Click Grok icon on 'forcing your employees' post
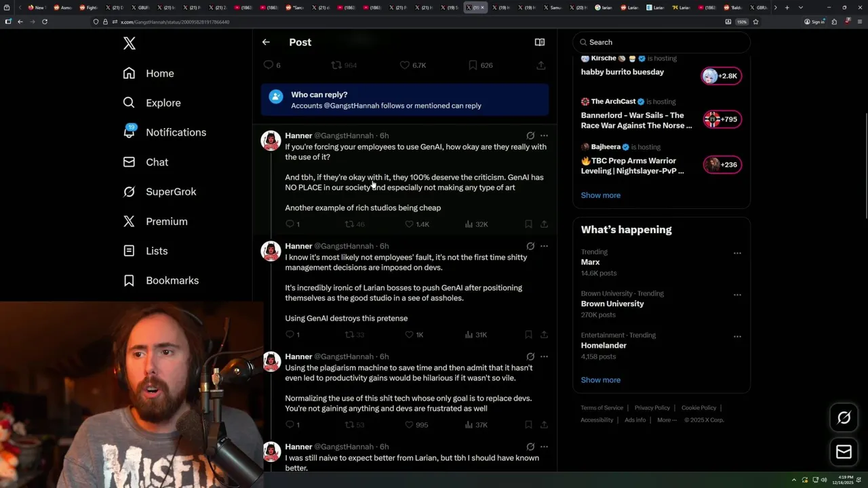868x488 pixels. pos(530,136)
